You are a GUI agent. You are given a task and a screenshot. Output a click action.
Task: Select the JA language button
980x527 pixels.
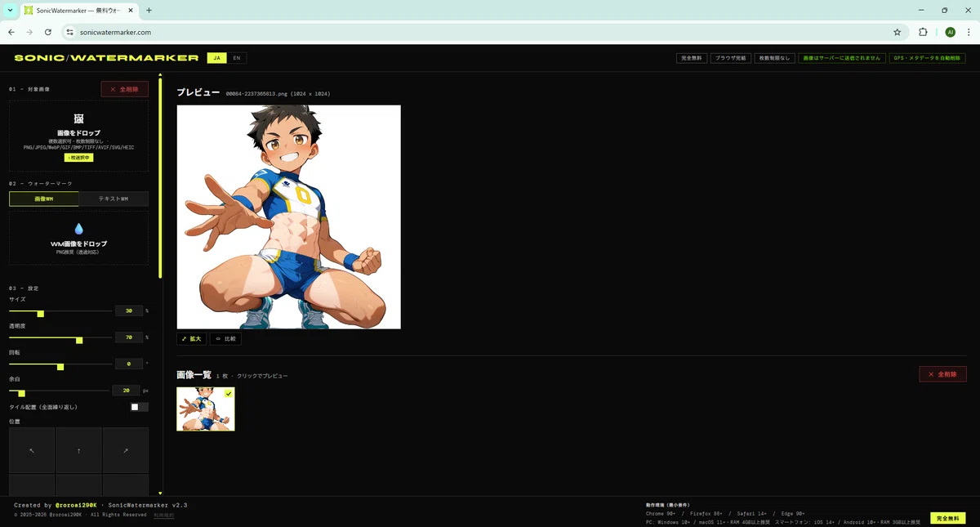[216, 58]
